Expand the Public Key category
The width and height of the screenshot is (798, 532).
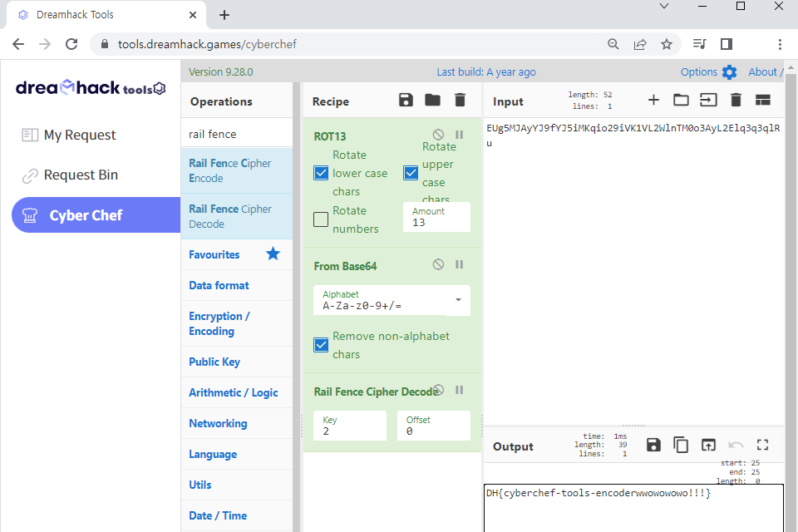coord(237,362)
